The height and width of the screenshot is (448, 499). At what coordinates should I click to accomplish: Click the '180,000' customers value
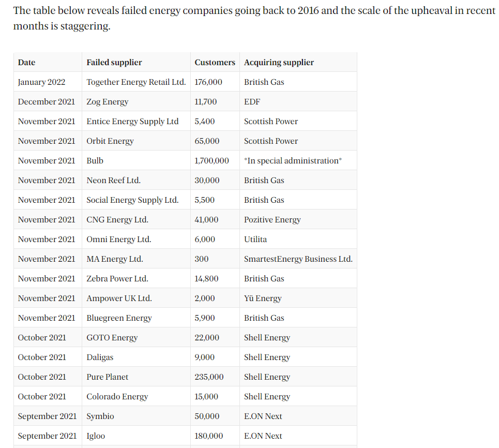[x=209, y=436]
